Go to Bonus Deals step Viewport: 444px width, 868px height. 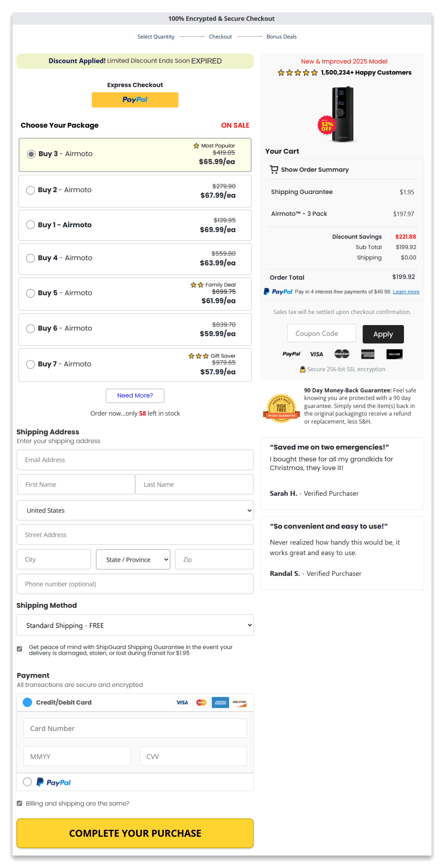[281, 37]
